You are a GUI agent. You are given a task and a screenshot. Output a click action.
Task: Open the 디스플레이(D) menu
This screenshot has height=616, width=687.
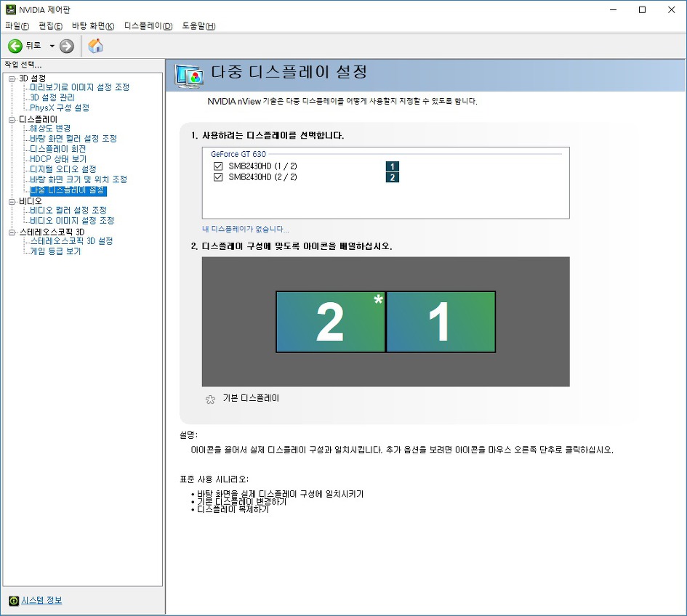(x=148, y=26)
